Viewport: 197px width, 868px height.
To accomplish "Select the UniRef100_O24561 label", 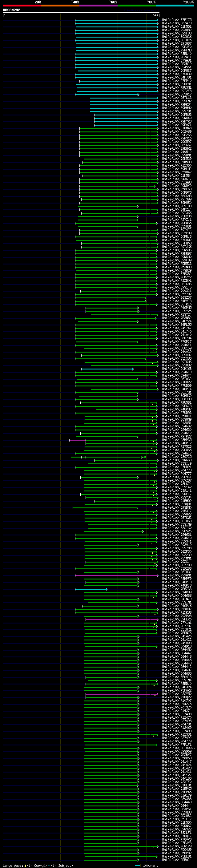I will [176, 67].
